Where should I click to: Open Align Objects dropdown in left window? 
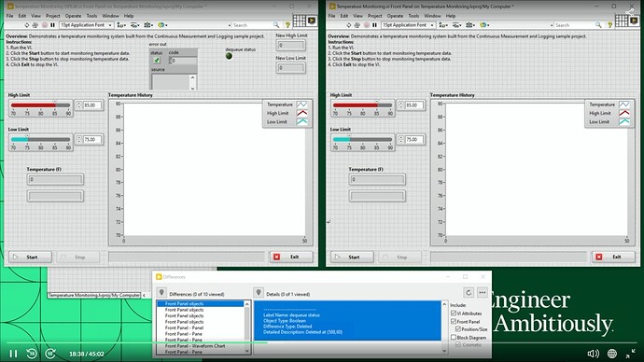click(x=121, y=25)
